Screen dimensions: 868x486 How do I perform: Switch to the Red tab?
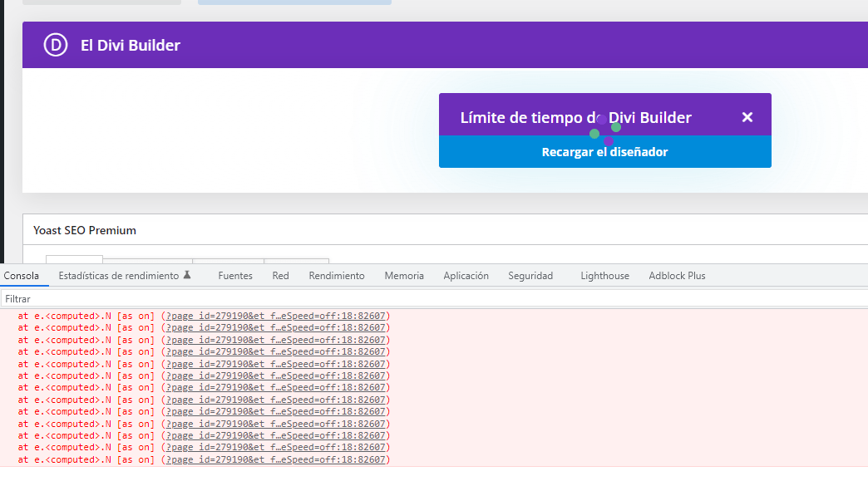(281, 275)
